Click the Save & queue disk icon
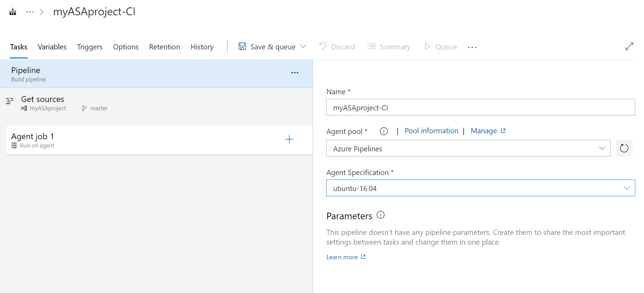Screen dimensions: 644x293 [242, 47]
